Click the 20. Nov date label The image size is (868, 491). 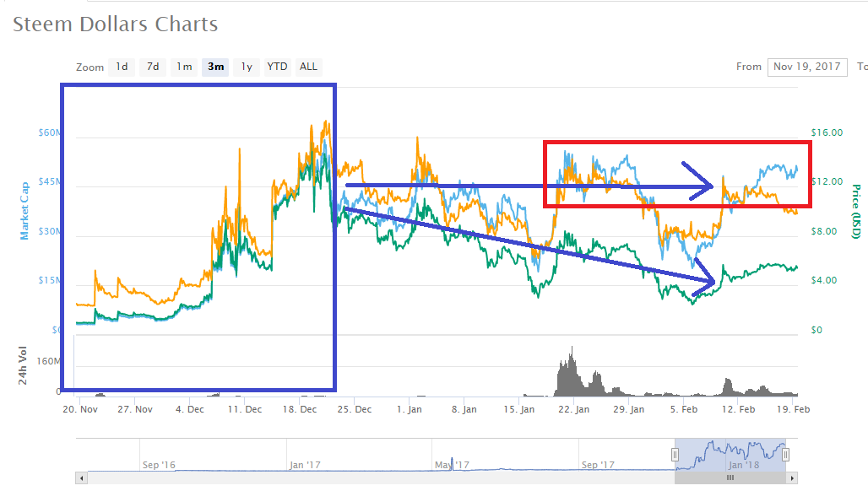click(x=80, y=409)
